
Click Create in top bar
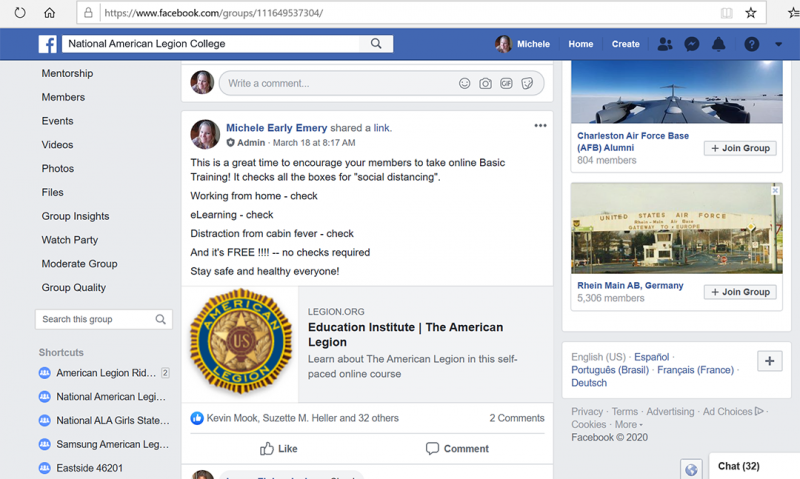pyautogui.click(x=626, y=44)
